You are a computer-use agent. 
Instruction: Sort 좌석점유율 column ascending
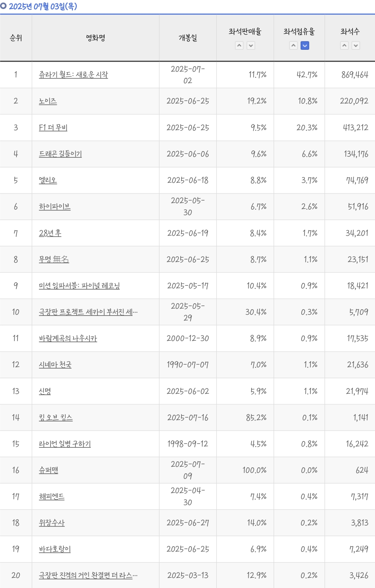[294, 46]
